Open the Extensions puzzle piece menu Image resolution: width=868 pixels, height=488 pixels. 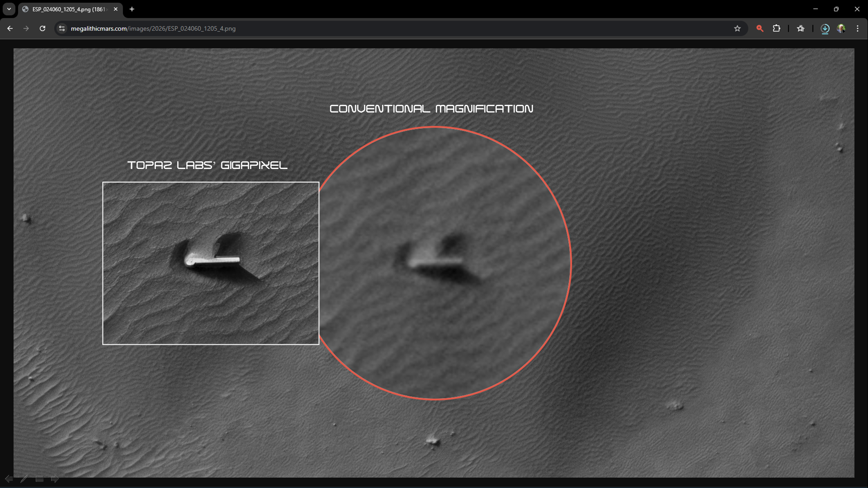pos(776,28)
